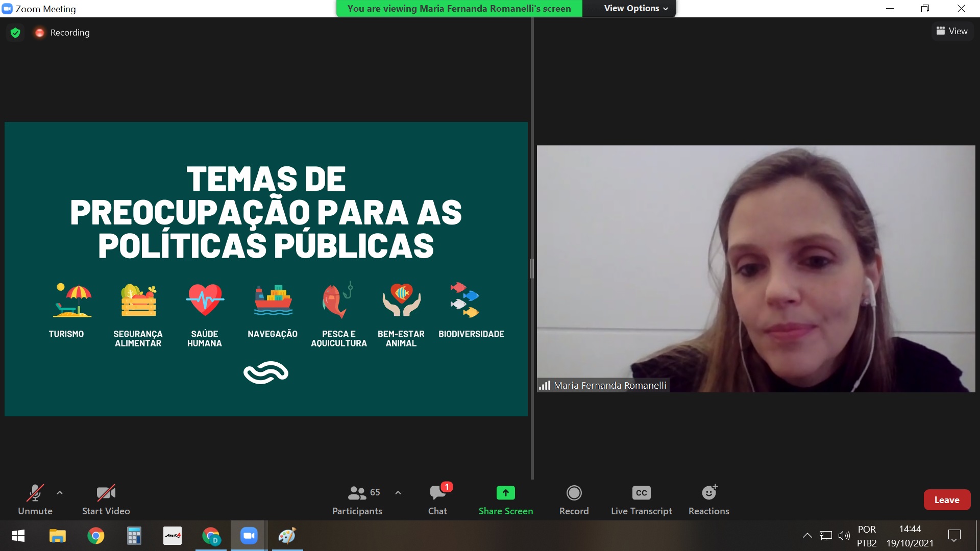Click the green Share Screen icon
This screenshot has height=551, width=980.
click(x=505, y=493)
